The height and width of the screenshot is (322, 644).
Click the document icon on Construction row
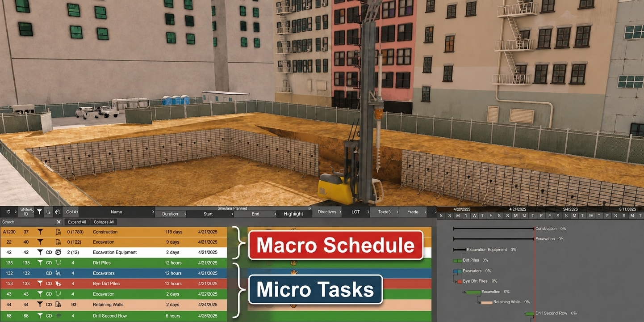(58, 232)
